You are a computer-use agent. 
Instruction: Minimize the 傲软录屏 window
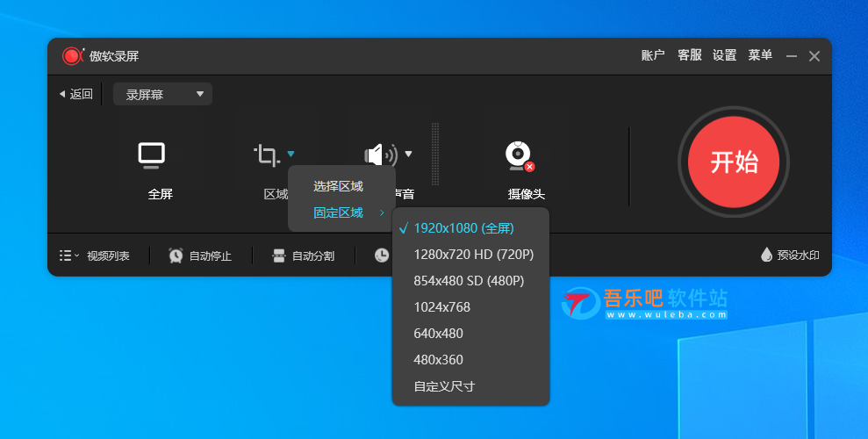pos(792,56)
